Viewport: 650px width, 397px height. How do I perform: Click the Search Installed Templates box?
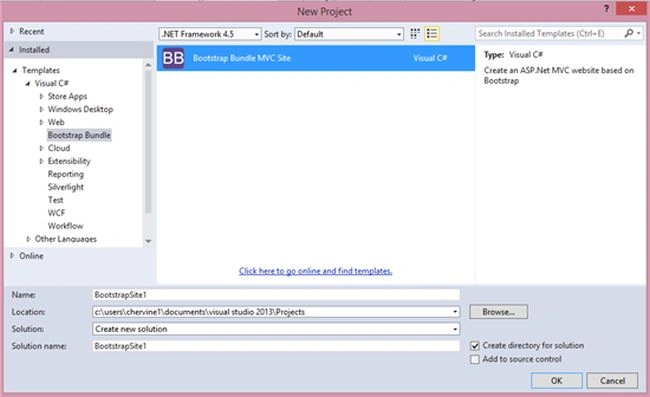[x=550, y=33]
